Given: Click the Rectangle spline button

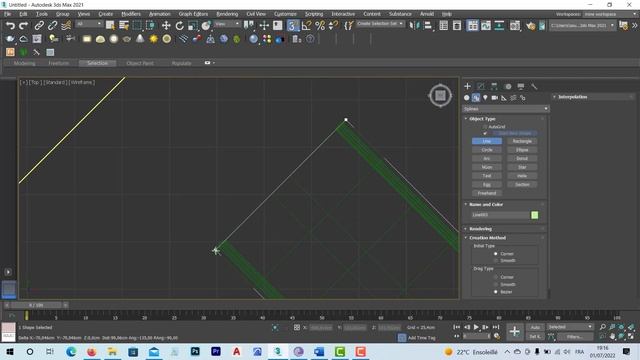Looking at the screenshot, I should coord(522,141).
